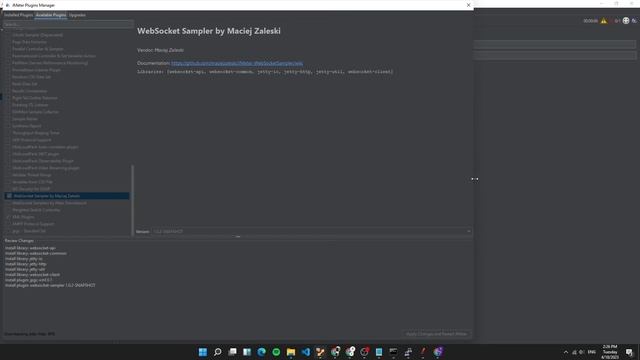Open the Widgets taskbar icon
The width and height of the screenshot is (640, 360).
point(247,352)
